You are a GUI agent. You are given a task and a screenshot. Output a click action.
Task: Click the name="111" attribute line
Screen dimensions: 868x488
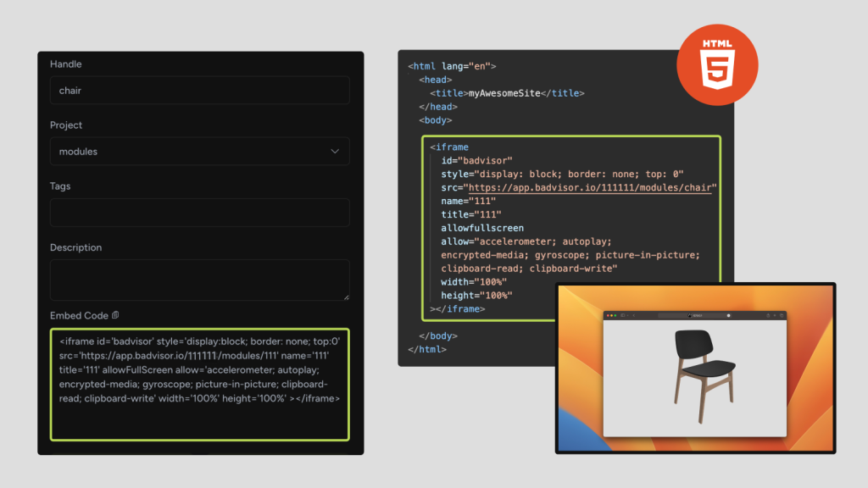coord(468,201)
